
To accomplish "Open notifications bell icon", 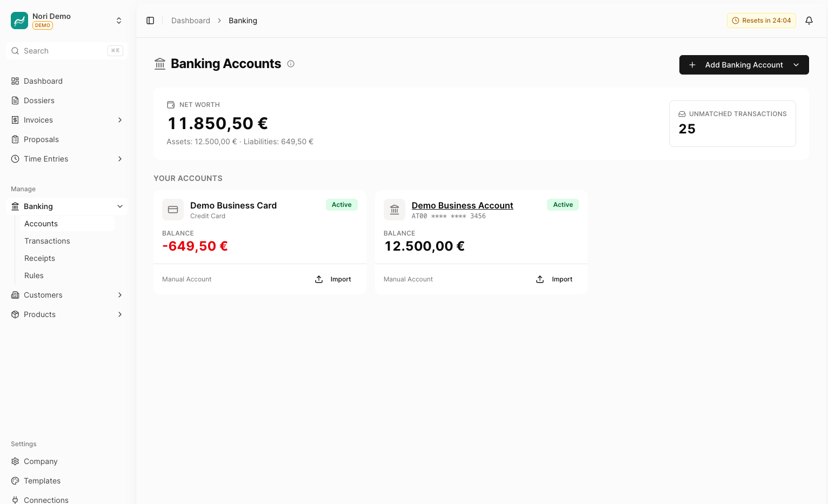I will tap(809, 21).
